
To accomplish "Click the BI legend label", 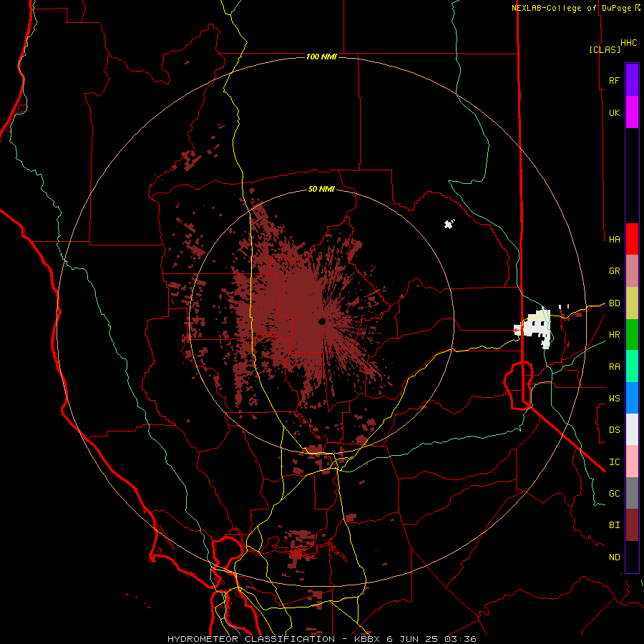I will pyautogui.click(x=614, y=525).
